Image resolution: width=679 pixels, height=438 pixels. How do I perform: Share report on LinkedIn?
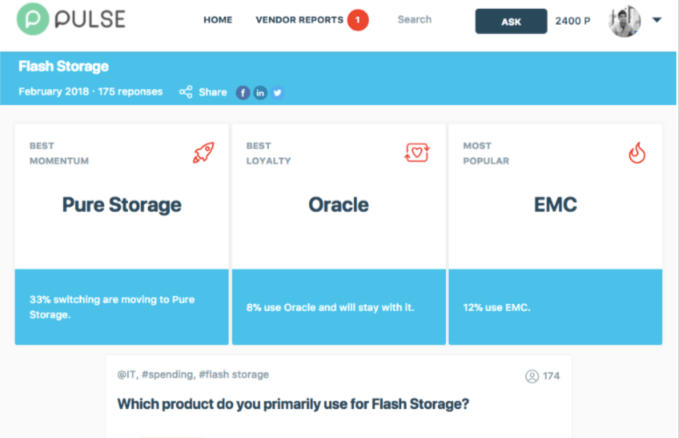tap(260, 92)
